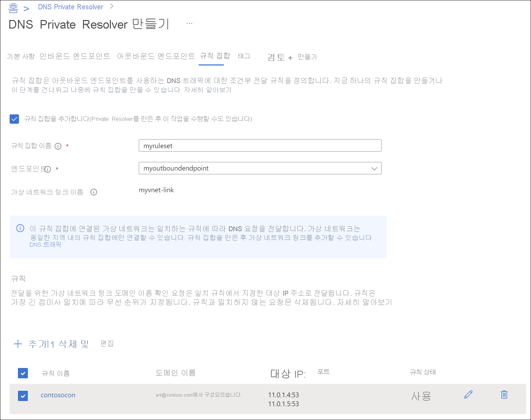The width and height of the screenshot is (531, 420).
Task: Click the 사용 status of contosocon rule
Action: click(x=421, y=396)
